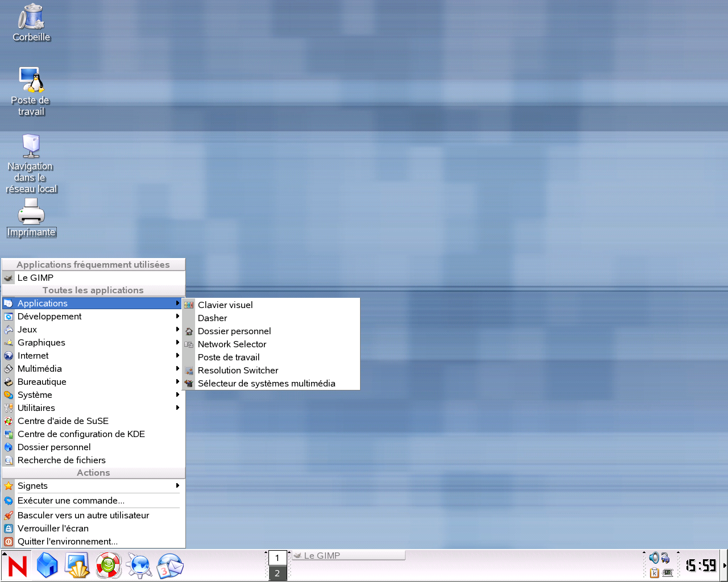
Task: Open the Konqueror web browser panel icon
Action: (139, 566)
